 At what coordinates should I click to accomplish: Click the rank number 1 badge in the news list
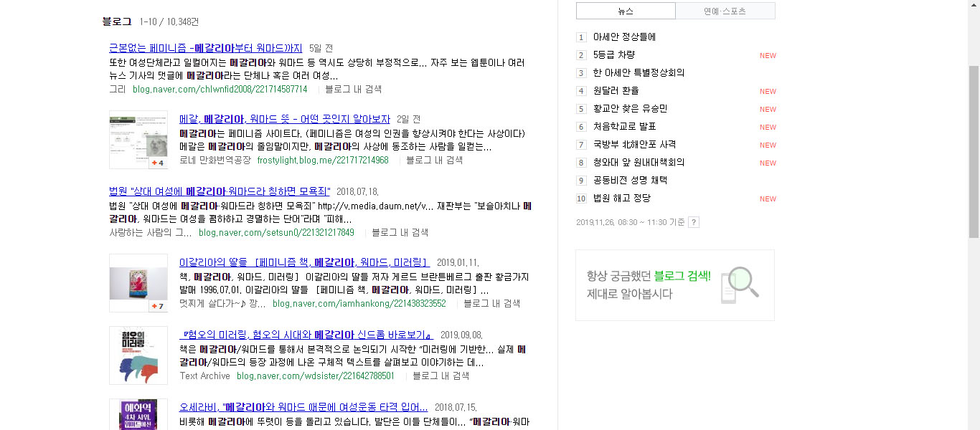pos(581,37)
